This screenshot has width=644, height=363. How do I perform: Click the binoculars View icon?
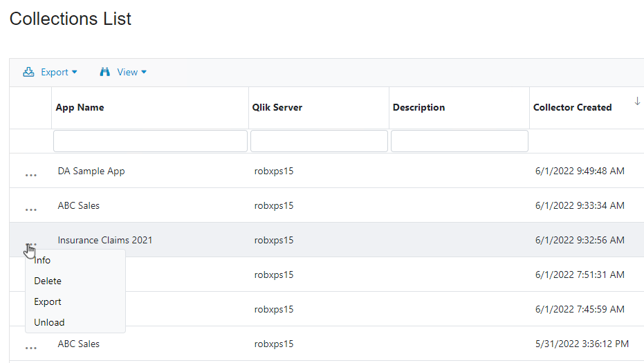(x=105, y=72)
